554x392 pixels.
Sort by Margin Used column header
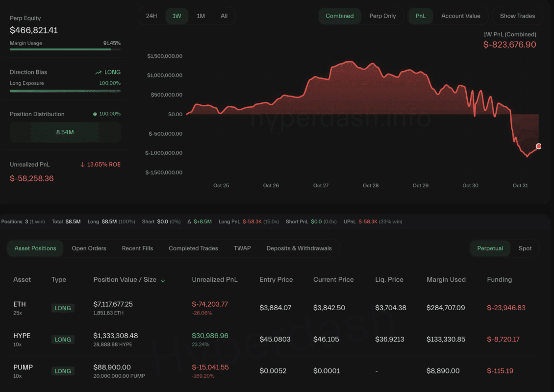click(x=446, y=280)
